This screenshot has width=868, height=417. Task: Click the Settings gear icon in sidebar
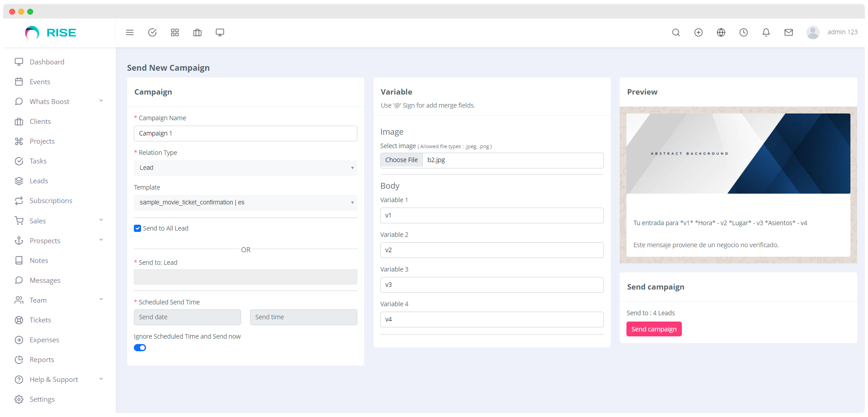coord(19,399)
